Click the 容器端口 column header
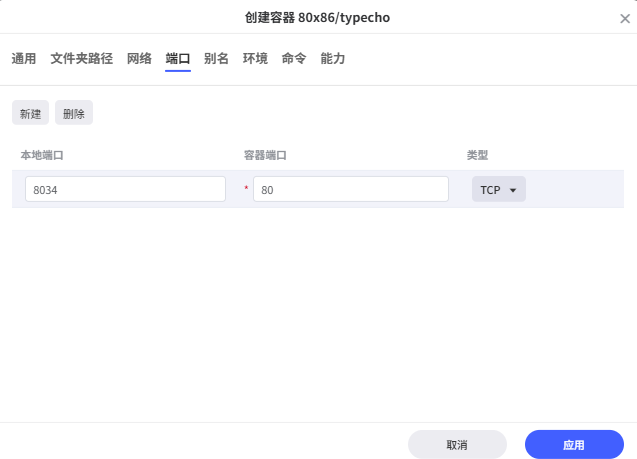The height and width of the screenshot is (459, 637). pos(265,155)
